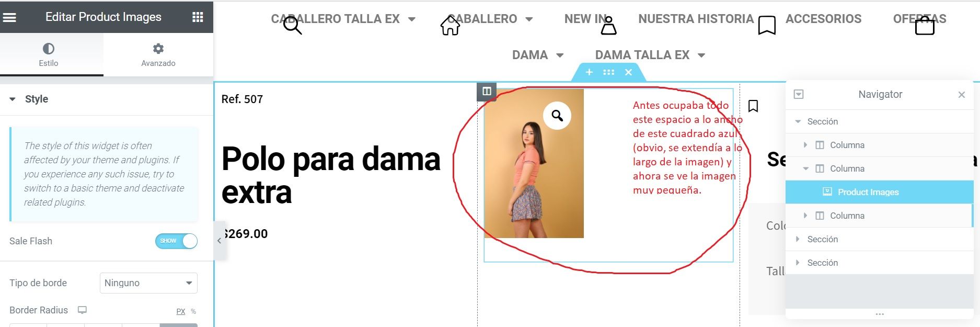Screen dimensions: 980x327
Task: Switch Border Radius unit to percent
Action: 193,311
